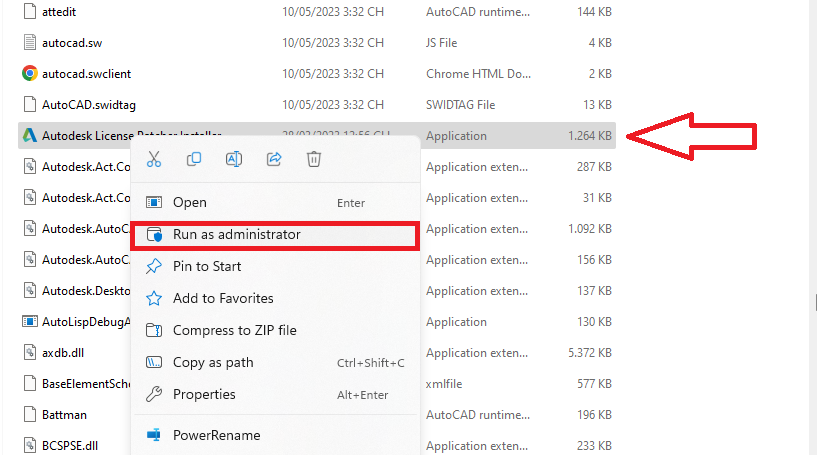Click the 577 KB size cell
The image size is (817, 455).
(594, 384)
